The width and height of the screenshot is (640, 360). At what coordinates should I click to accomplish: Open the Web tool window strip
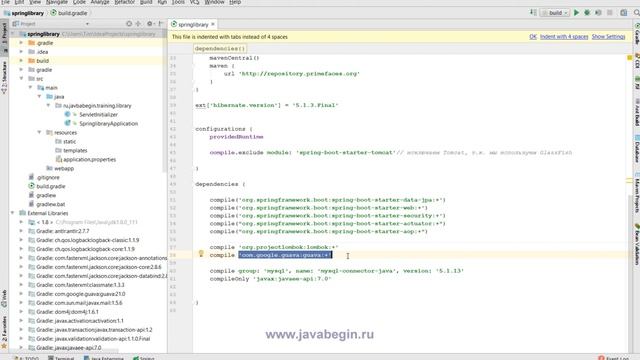point(4,299)
